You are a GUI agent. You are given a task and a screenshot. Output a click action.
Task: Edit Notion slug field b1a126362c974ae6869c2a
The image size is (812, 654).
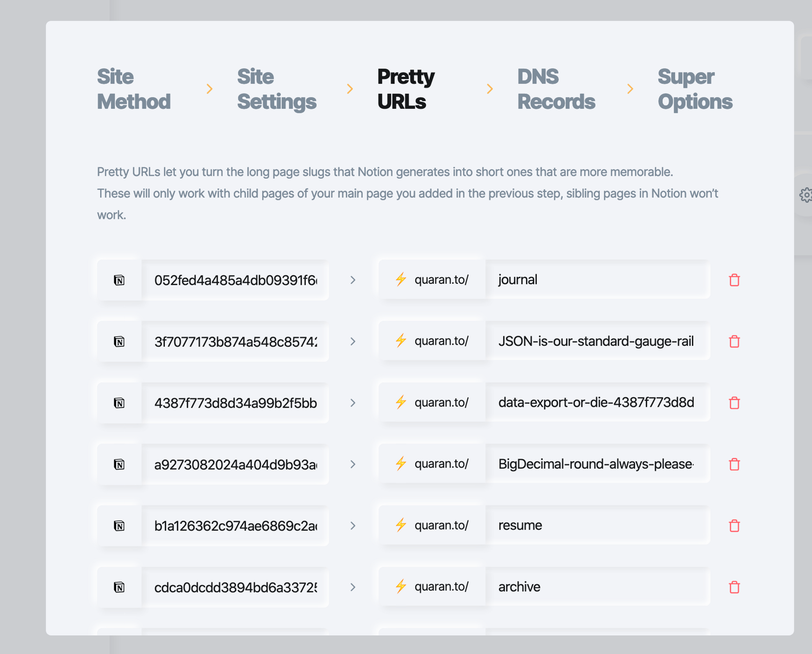tap(235, 525)
